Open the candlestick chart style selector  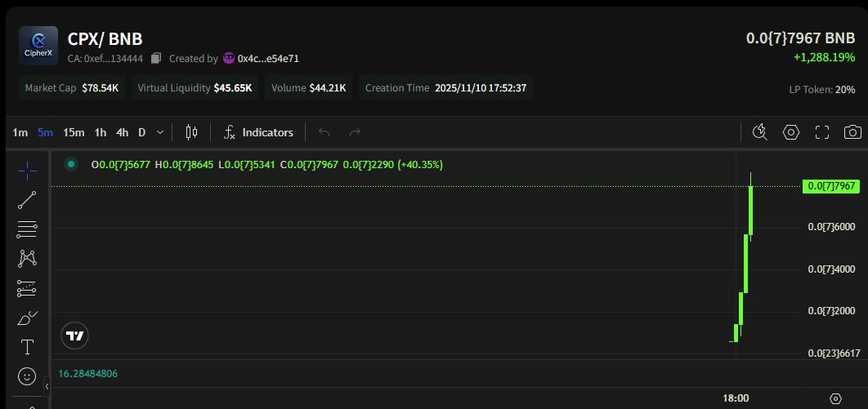coord(191,132)
